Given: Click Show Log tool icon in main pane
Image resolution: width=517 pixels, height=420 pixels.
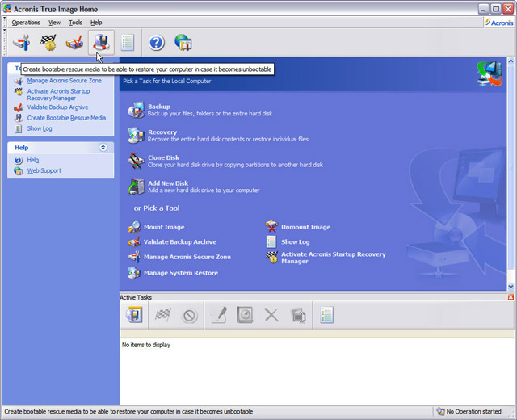Looking at the screenshot, I should 271,241.
